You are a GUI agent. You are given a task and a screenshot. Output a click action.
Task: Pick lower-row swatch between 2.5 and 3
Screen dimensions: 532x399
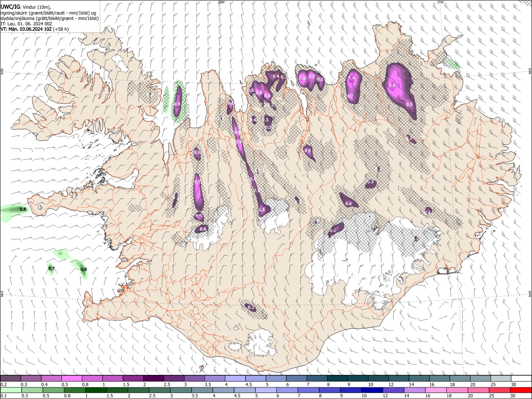(x=159, y=390)
